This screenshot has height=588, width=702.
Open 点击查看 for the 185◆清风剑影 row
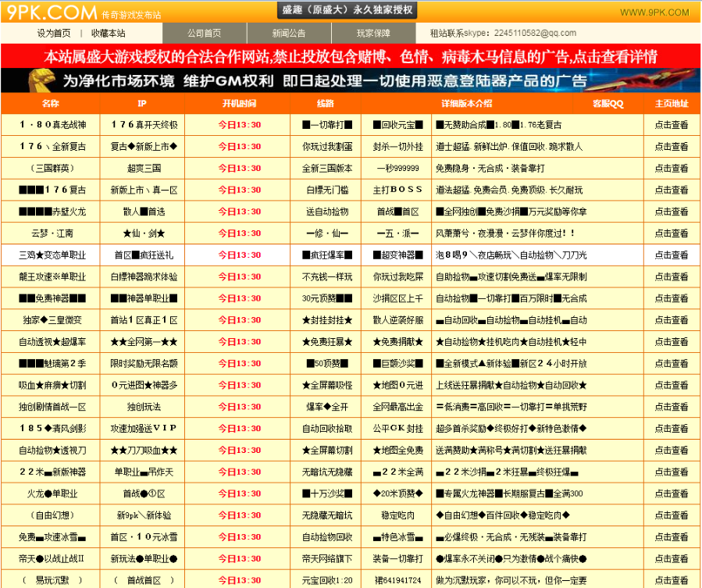pos(672,428)
